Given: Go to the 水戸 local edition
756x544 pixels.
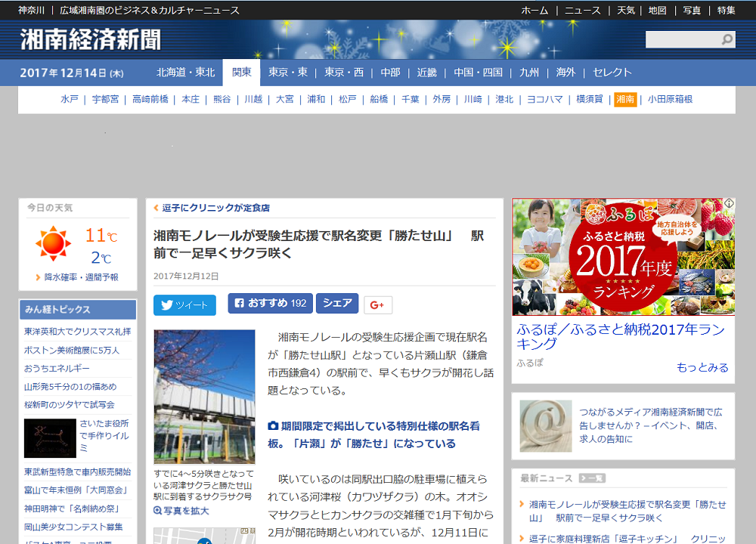Looking at the screenshot, I should click(x=70, y=99).
